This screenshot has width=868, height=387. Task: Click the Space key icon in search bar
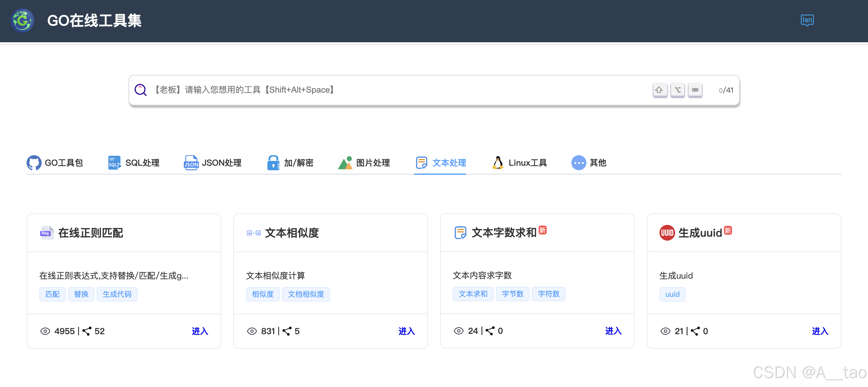coord(695,90)
